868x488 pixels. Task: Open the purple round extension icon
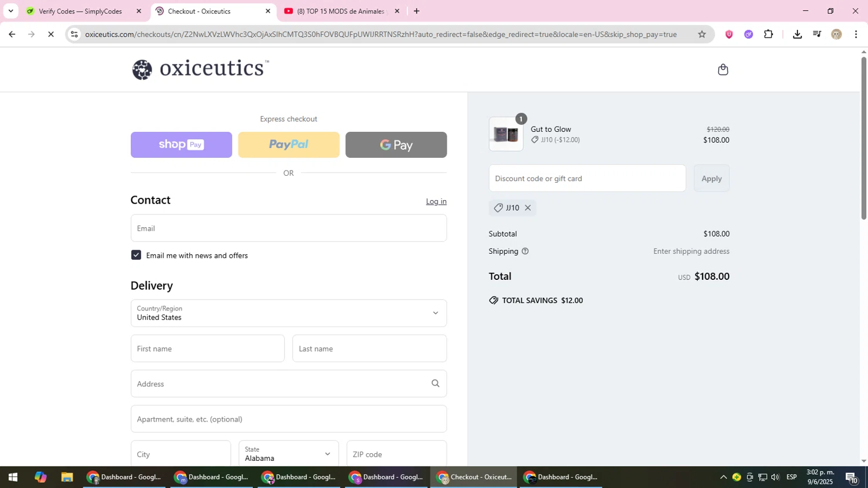[748, 34]
